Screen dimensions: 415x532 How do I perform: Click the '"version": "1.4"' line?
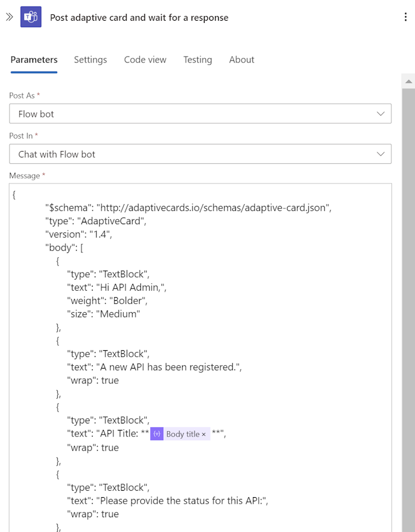(x=78, y=234)
